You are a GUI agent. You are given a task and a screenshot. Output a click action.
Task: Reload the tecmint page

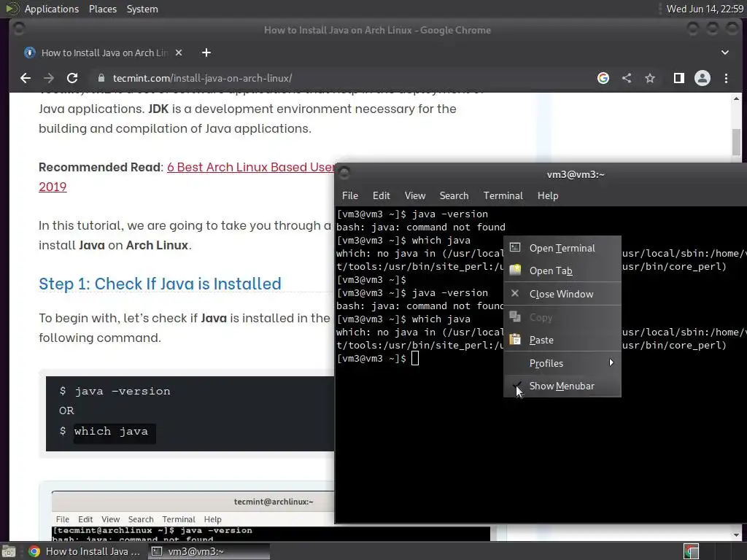pyautogui.click(x=72, y=78)
